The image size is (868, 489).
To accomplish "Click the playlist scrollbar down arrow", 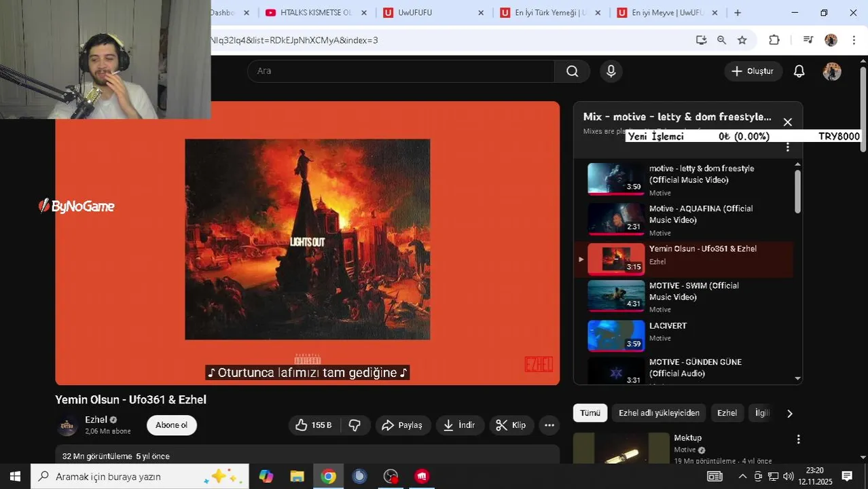I will pyautogui.click(x=797, y=379).
